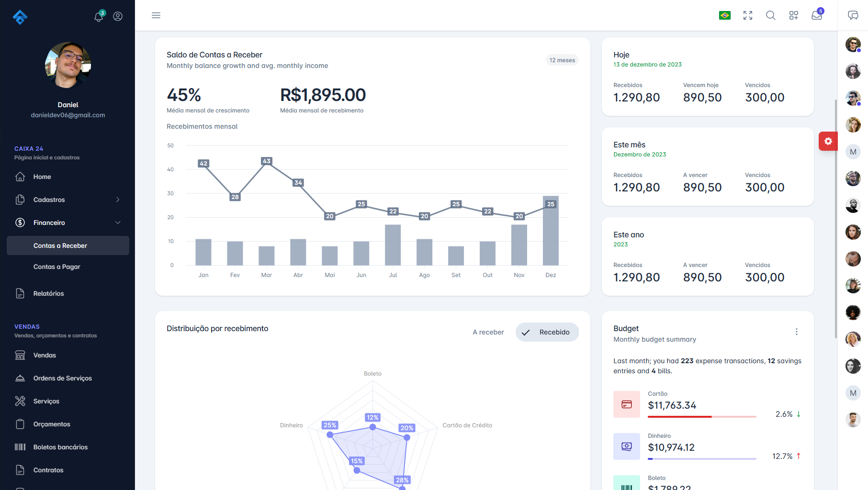The image size is (868, 490).
Task: Open Budget card three-dot menu
Action: pyautogui.click(x=797, y=332)
